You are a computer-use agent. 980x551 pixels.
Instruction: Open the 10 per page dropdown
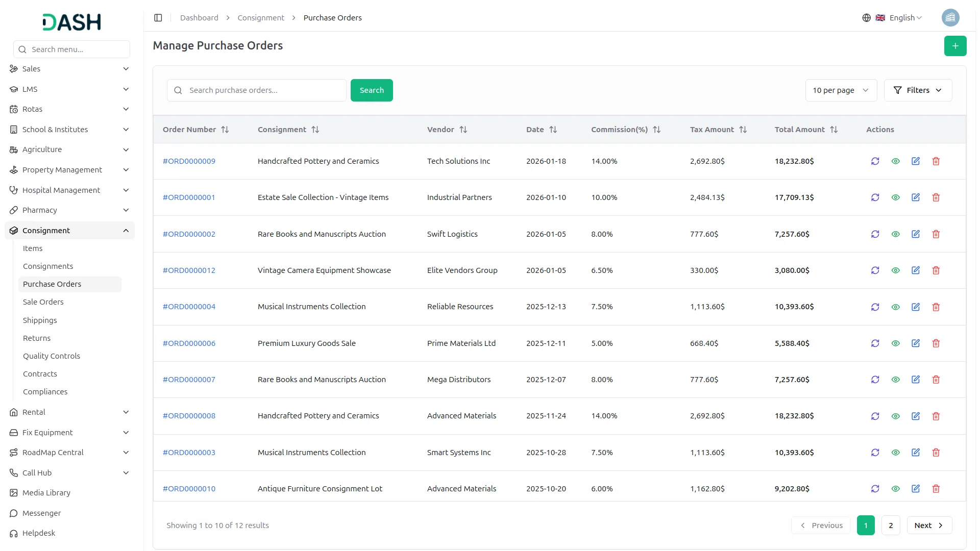click(x=841, y=90)
